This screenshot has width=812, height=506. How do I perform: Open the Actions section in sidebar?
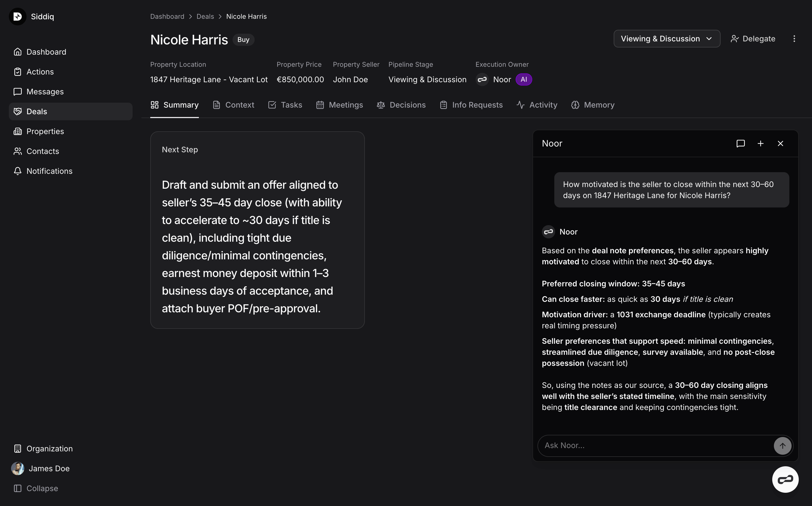point(40,72)
